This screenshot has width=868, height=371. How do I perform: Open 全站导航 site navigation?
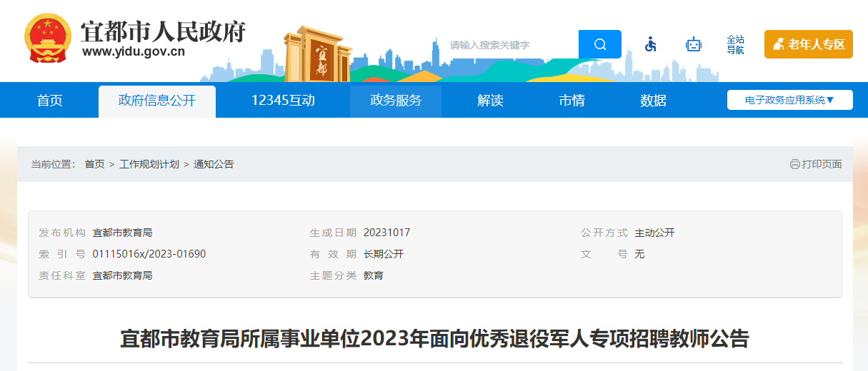[735, 44]
